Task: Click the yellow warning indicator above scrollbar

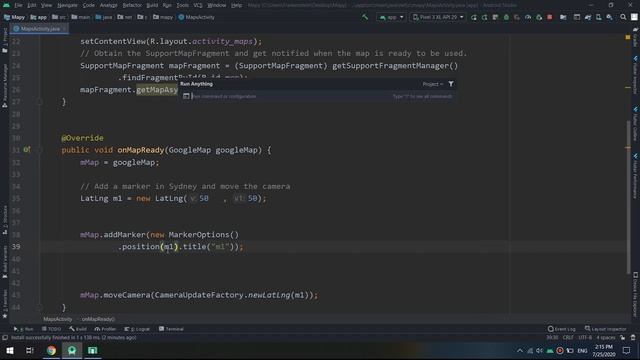Action: [x=628, y=37]
